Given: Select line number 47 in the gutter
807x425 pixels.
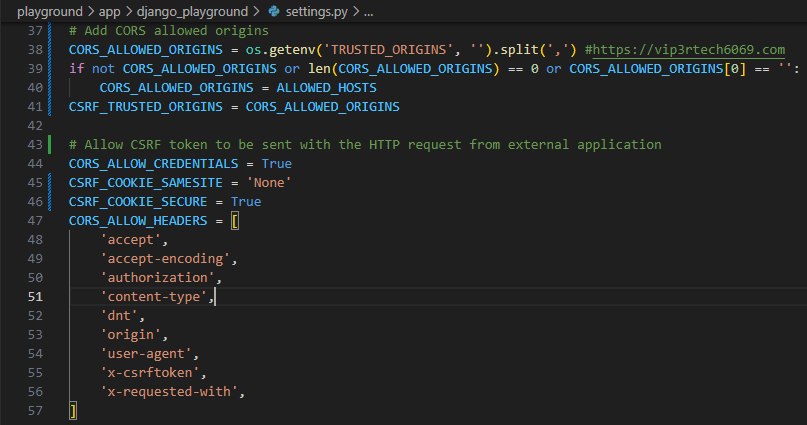Looking at the screenshot, I should [34, 220].
